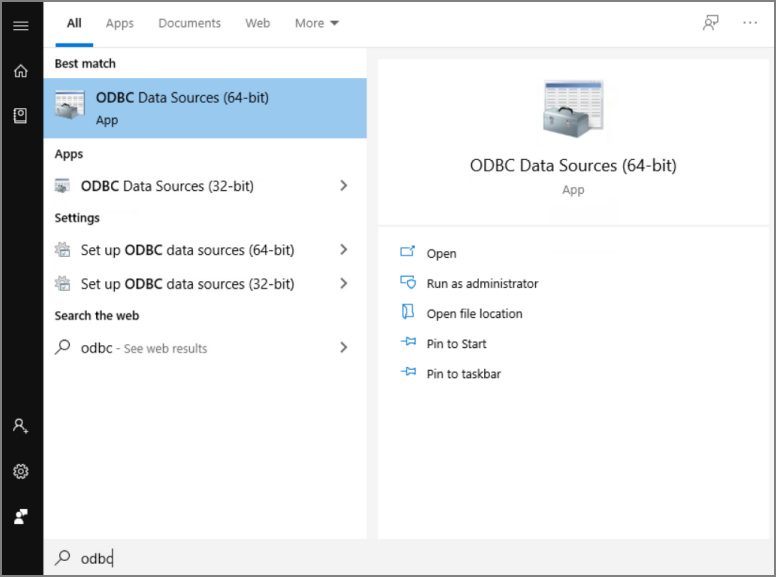Open the three-dots options menu
Screen dimensions: 776x577
click(750, 23)
